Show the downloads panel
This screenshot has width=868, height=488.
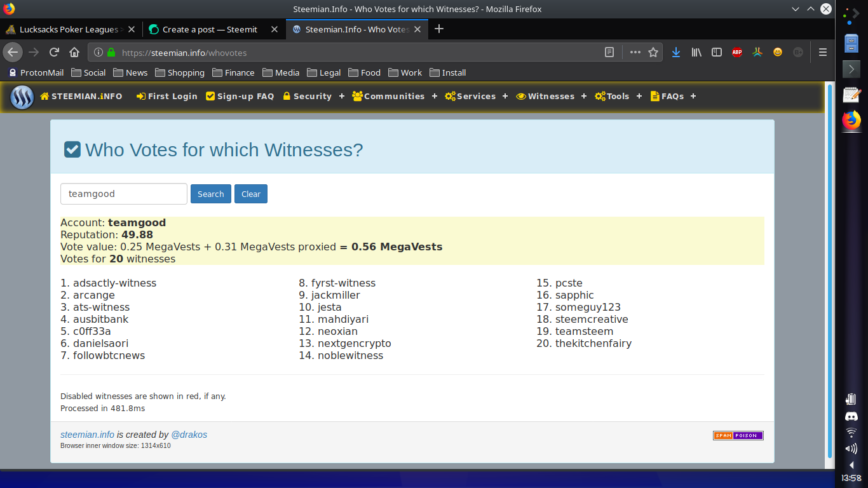coord(676,52)
